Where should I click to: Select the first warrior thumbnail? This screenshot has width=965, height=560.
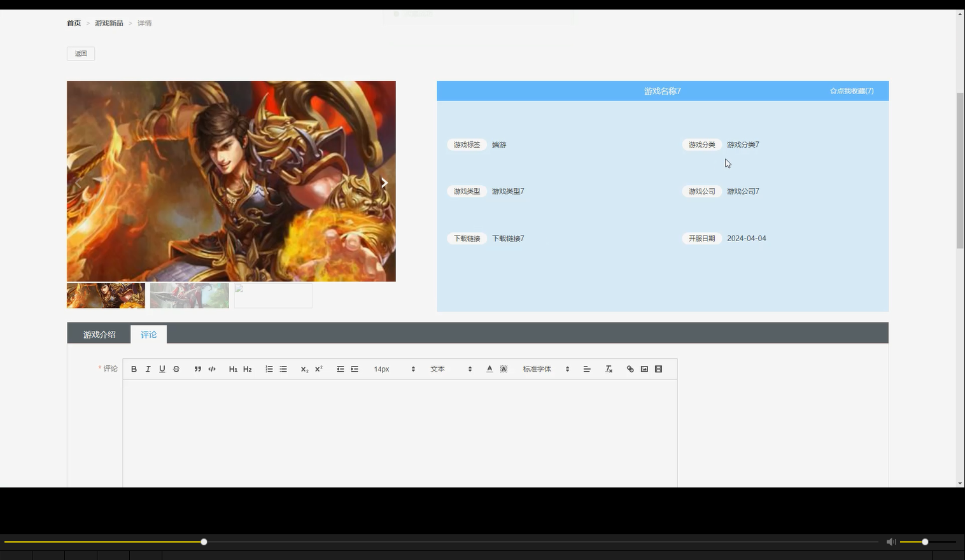point(106,296)
